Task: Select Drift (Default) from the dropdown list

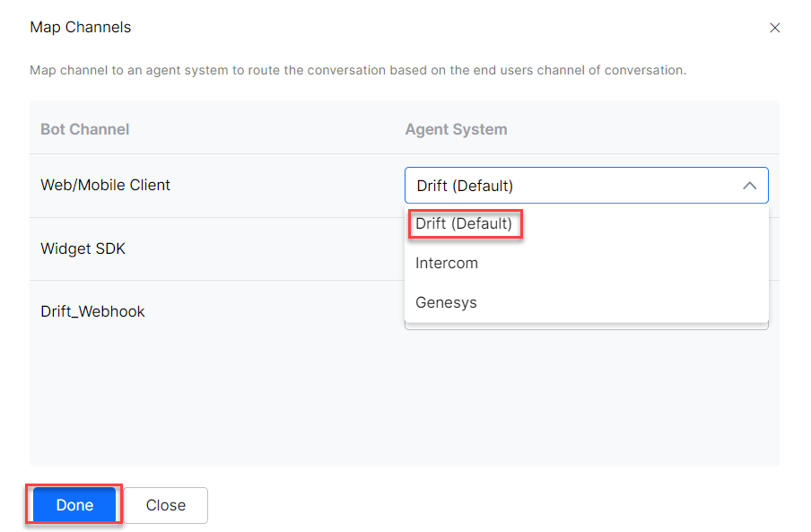Action: click(x=464, y=223)
